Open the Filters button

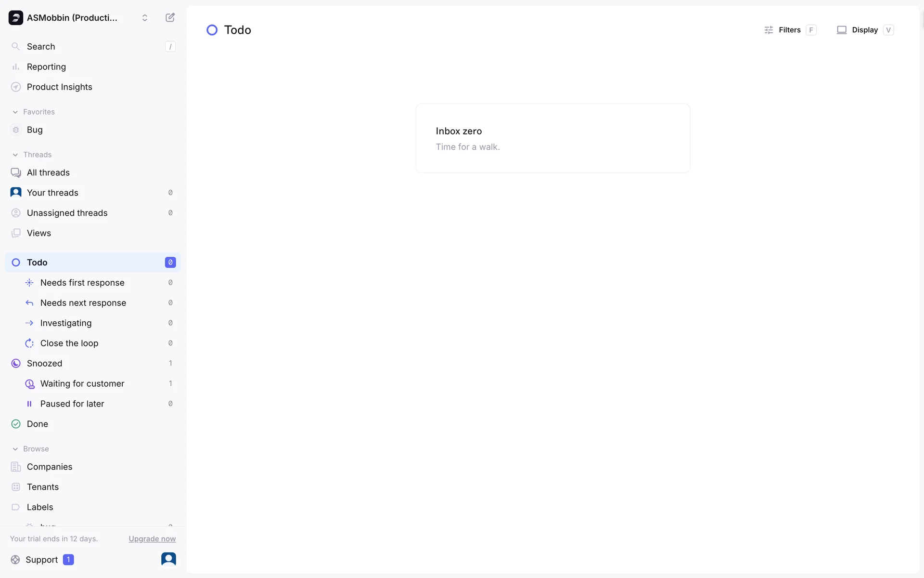point(790,30)
